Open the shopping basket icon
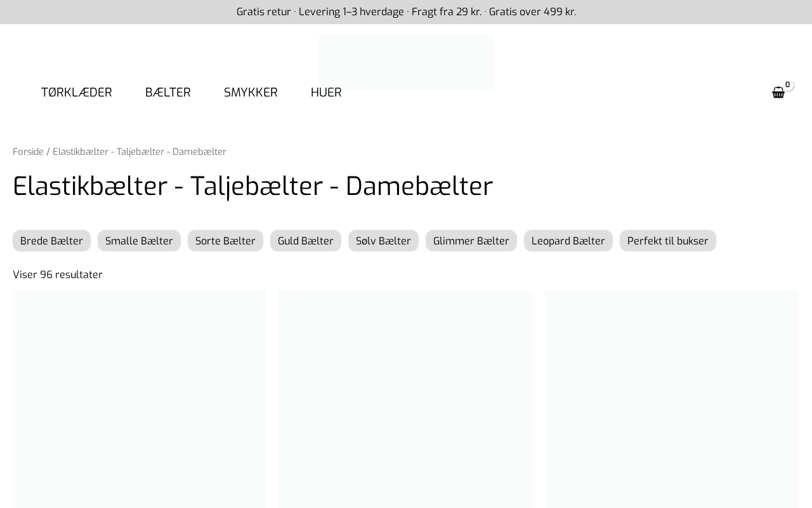The height and width of the screenshot is (508, 812). [x=778, y=93]
